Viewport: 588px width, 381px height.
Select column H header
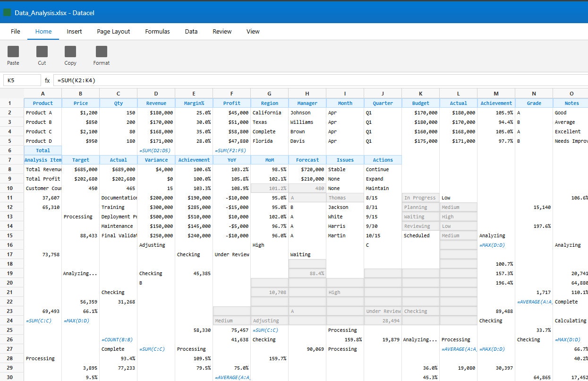click(307, 94)
